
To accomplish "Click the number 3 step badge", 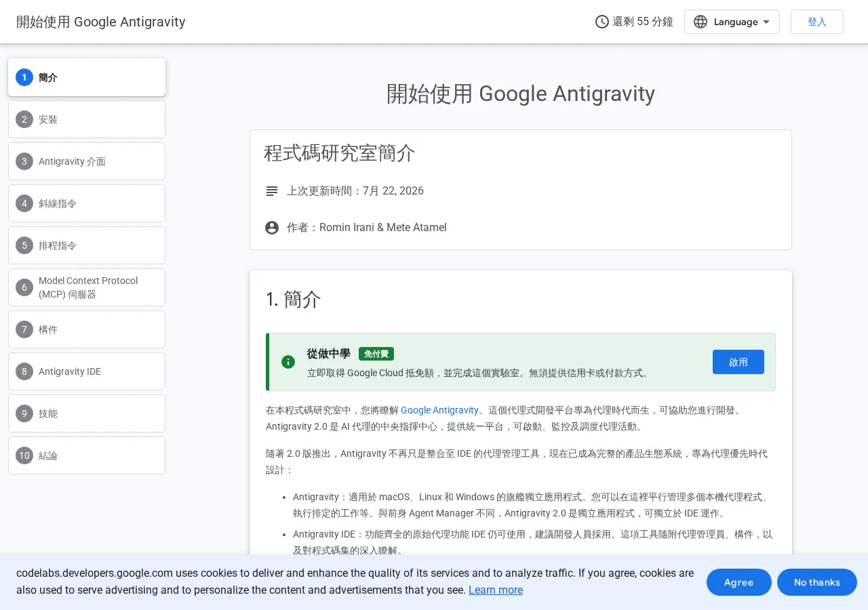I will coord(24,161).
